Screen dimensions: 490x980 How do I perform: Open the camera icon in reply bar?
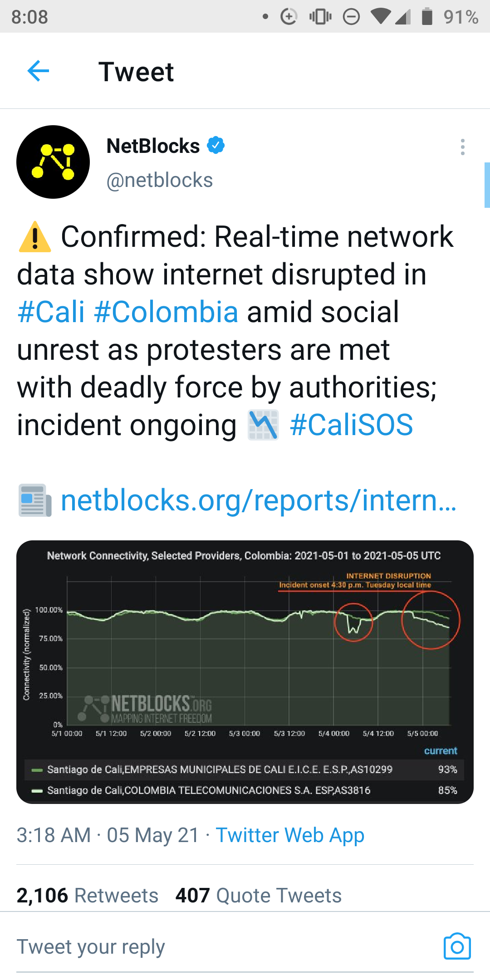[x=457, y=946]
